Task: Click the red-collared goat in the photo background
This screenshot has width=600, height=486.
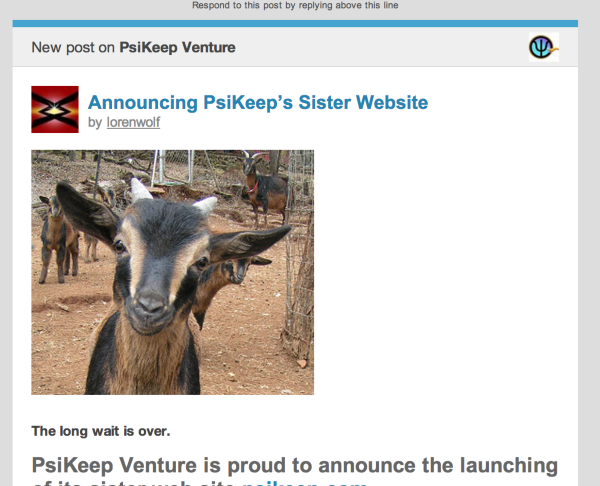Action: [265, 188]
